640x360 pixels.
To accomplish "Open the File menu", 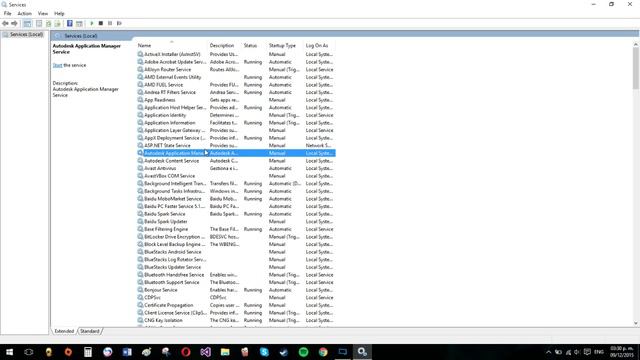I will click(x=8, y=13).
